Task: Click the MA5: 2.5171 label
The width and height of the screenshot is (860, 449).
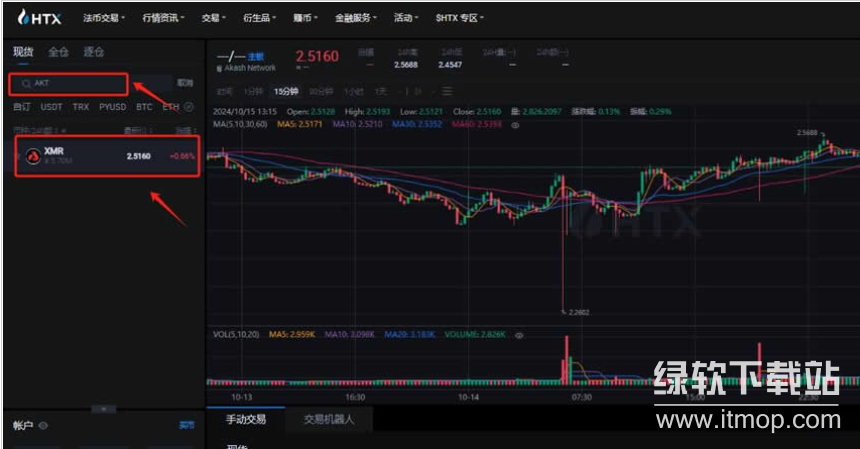Action: click(299, 125)
